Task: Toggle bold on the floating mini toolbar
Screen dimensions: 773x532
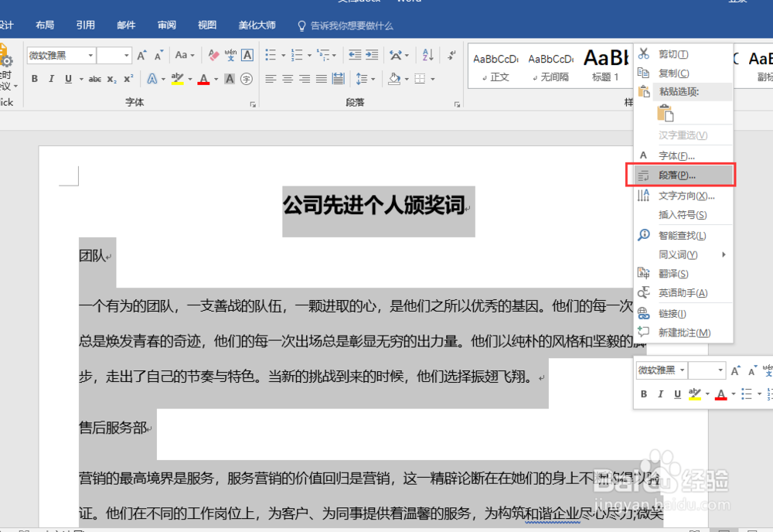Action: pos(643,394)
